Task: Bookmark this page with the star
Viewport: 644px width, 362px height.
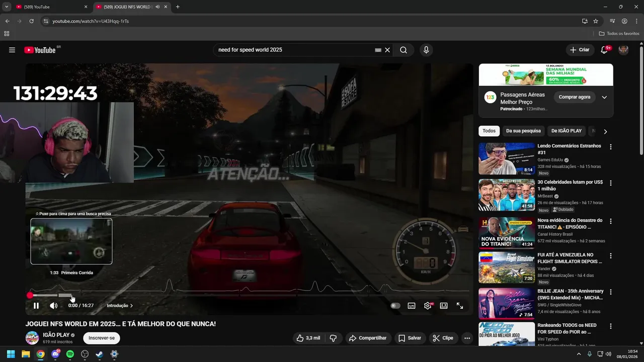Action: click(596, 21)
